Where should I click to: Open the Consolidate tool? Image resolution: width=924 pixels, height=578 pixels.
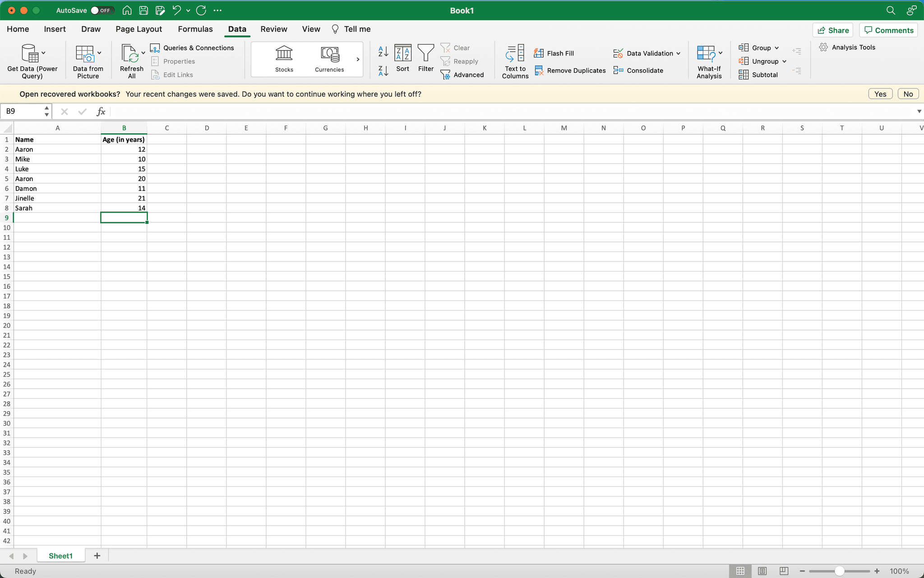coord(639,70)
